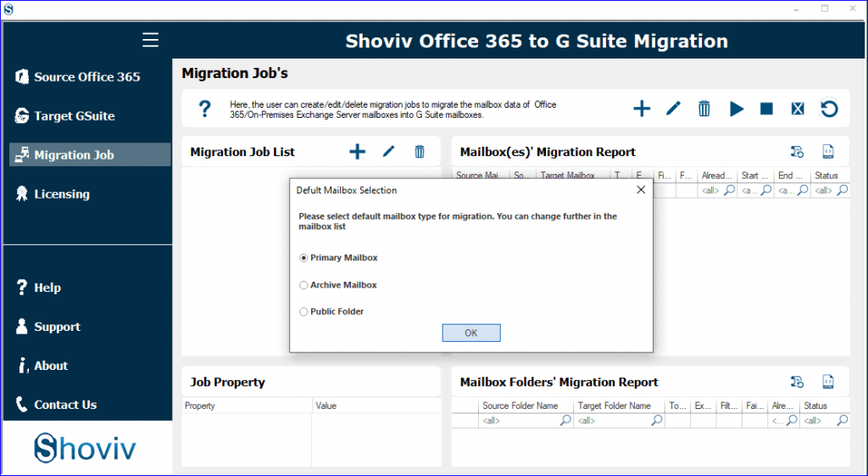The image size is (868, 476).
Task: Refresh jobs with the circular arrow icon
Action: click(x=829, y=109)
